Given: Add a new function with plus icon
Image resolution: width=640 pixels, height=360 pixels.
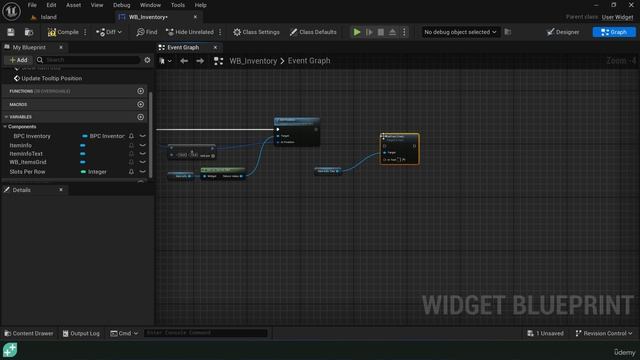Looking at the screenshot, I should click(140, 91).
